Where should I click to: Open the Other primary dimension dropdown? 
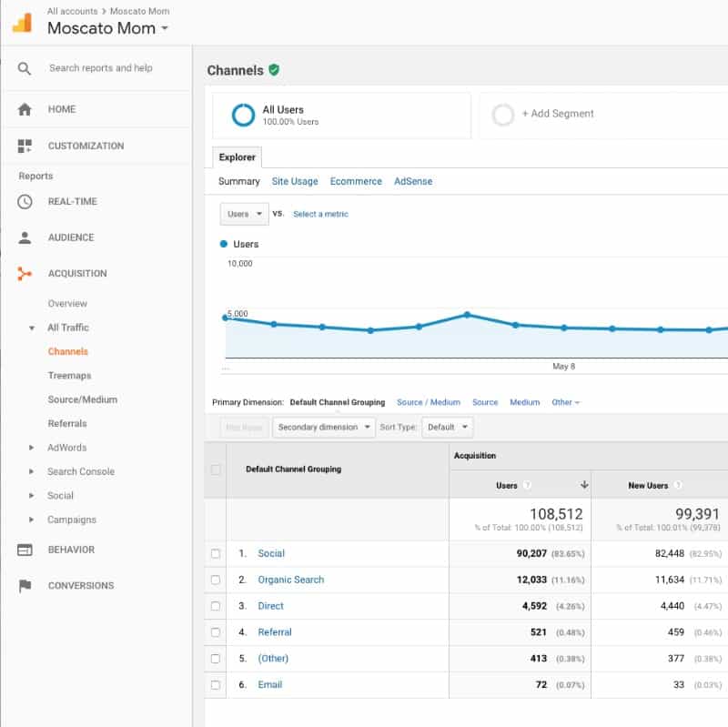[565, 402]
